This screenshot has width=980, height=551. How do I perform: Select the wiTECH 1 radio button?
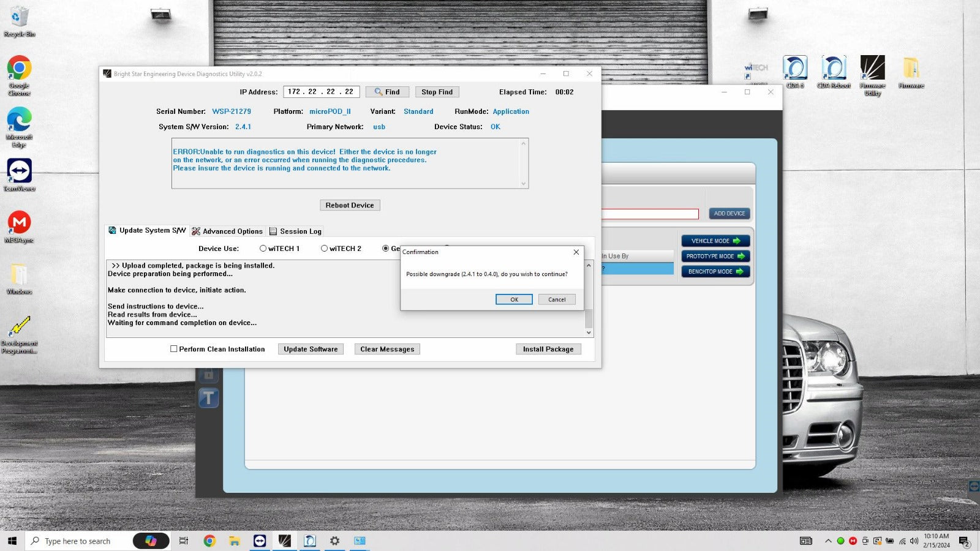[263, 249]
